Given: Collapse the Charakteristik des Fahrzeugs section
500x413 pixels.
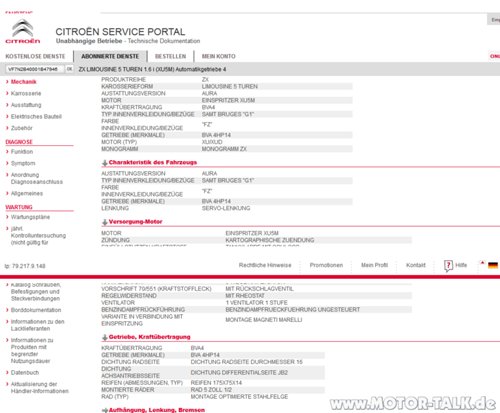Looking at the screenshot, I should [x=105, y=163].
